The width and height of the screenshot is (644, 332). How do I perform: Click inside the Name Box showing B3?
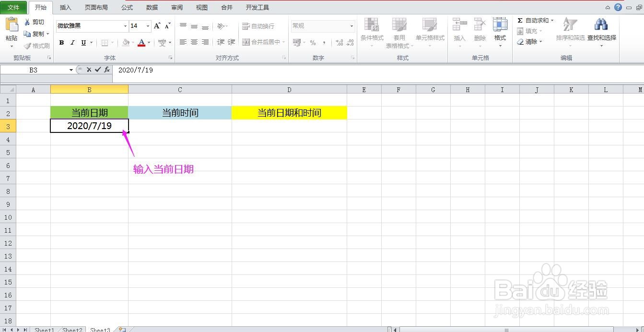(34, 70)
